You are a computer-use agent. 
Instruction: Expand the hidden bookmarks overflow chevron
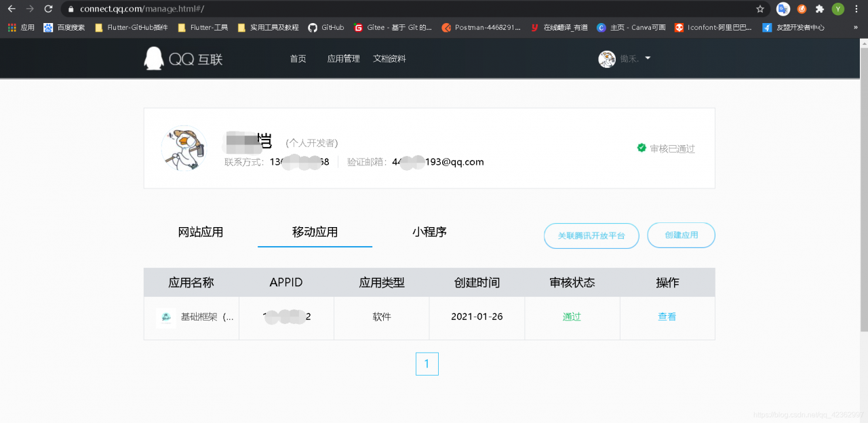tap(856, 28)
